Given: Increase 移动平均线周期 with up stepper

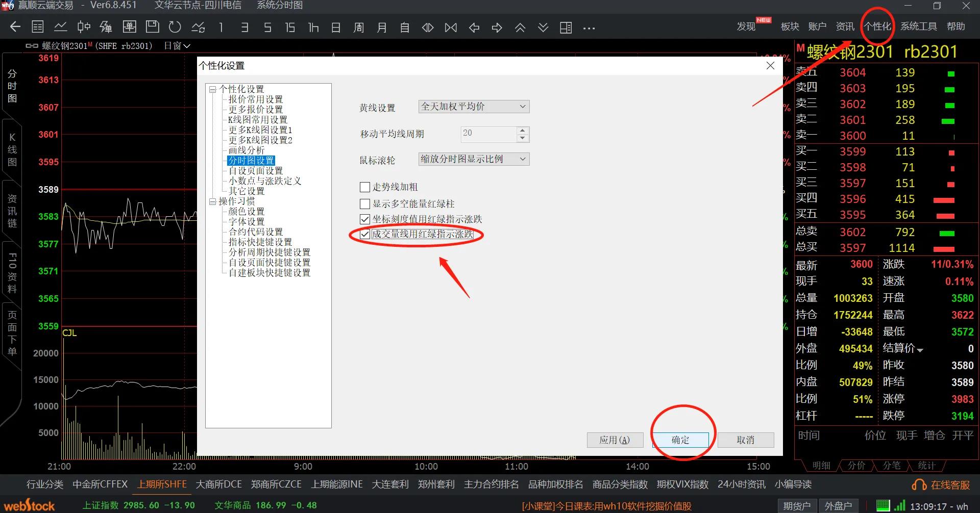Looking at the screenshot, I should (x=522, y=131).
